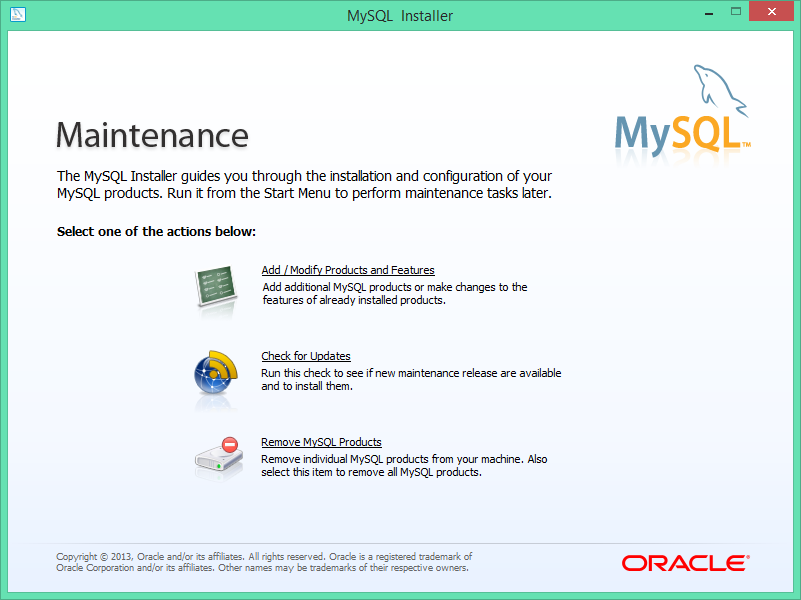Click the MySQL Installer window title text
801x600 pixels.
[400, 16]
